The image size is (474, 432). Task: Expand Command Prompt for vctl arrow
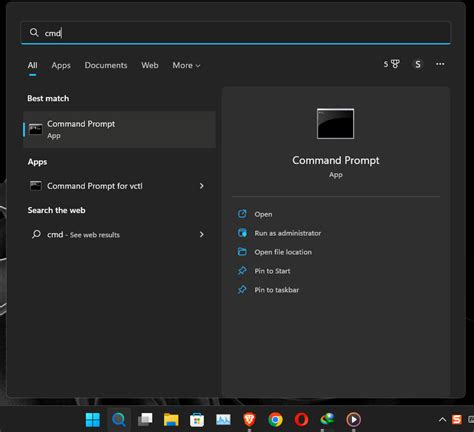point(201,186)
